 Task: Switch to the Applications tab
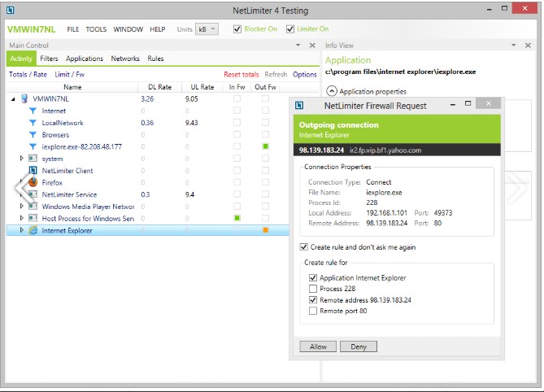[85, 59]
